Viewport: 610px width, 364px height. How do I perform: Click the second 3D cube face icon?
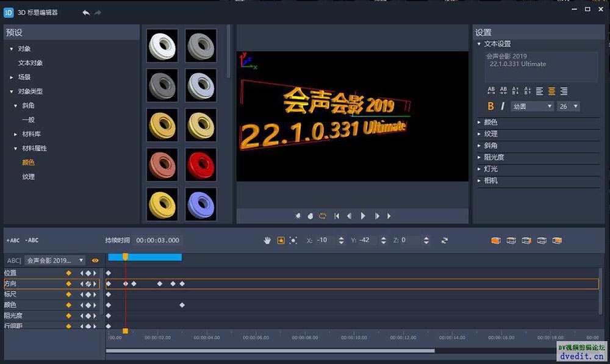click(x=511, y=241)
